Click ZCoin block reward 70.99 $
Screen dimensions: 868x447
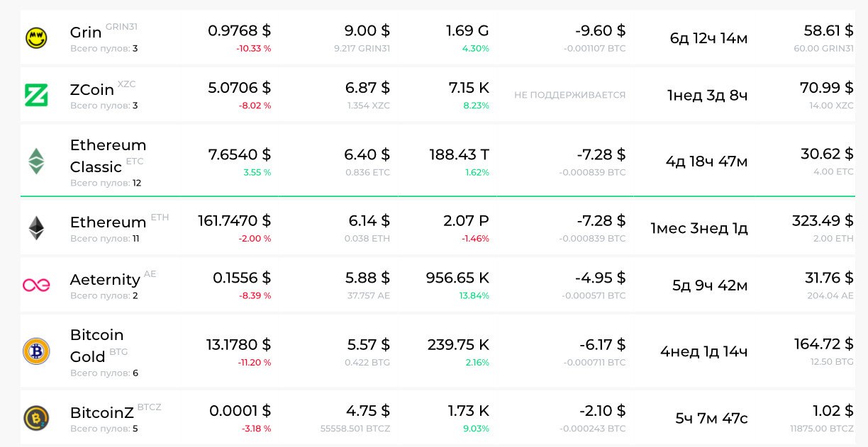(827, 88)
